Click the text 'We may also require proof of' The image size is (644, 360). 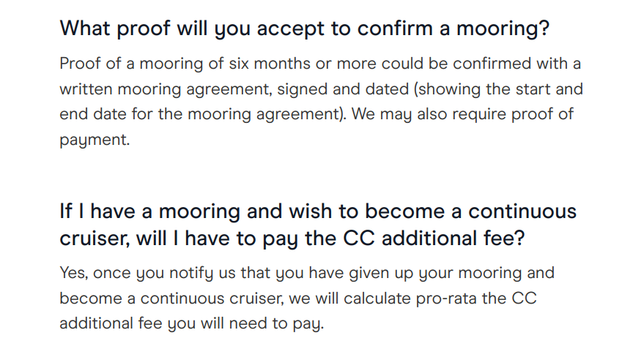click(x=462, y=114)
